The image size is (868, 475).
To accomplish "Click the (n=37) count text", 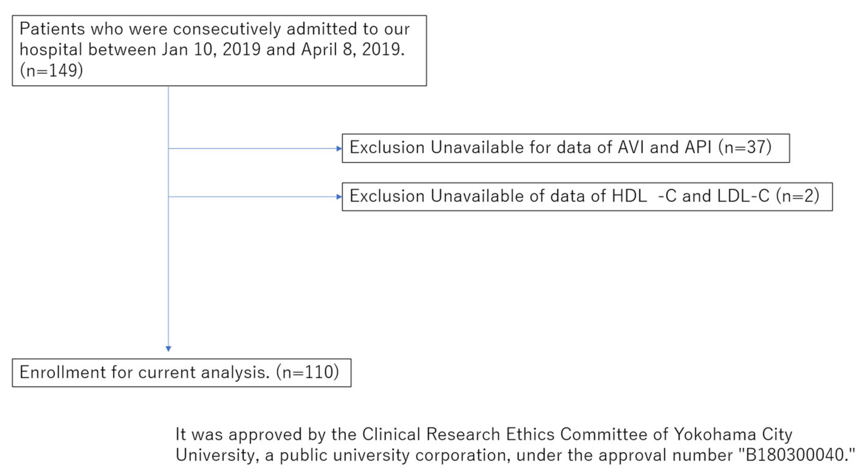I will click(745, 147).
